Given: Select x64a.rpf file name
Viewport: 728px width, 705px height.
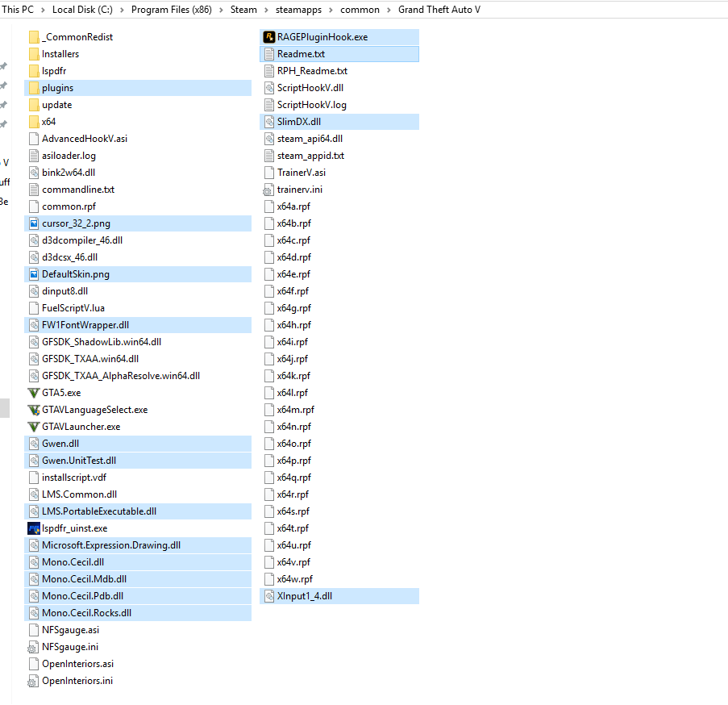Looking at the screenshot, I should point(294,206).
